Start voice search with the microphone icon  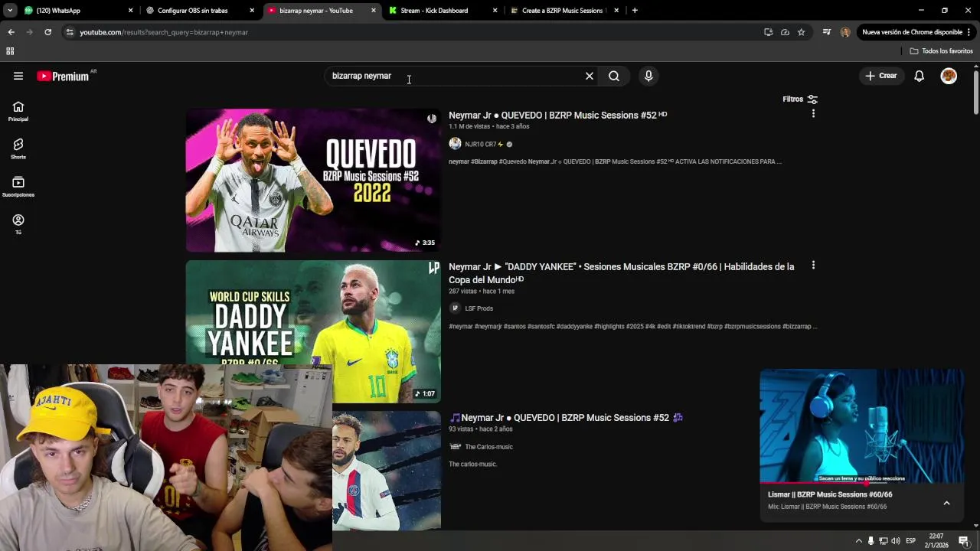pyautogui.click(x=648, y=76)
